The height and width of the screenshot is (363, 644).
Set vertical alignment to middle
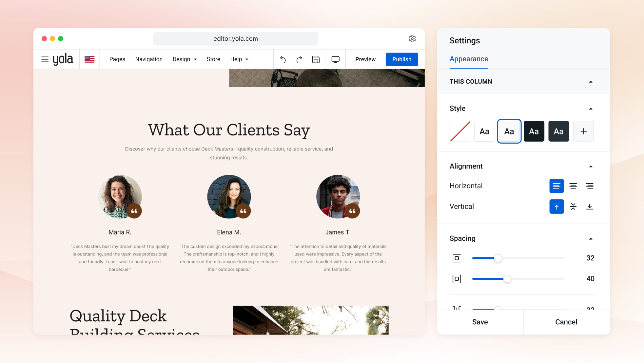pyautogui.click(x=573, y=207)
